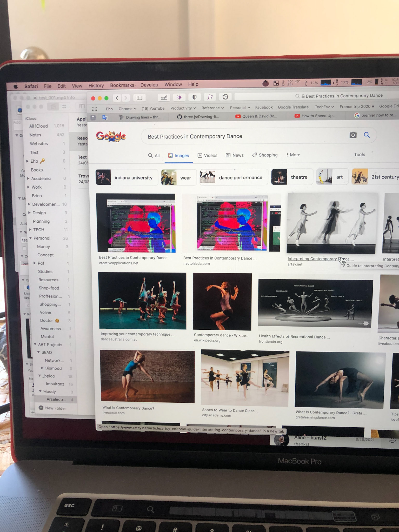Switch to the Videos results tab

(208, 155)
